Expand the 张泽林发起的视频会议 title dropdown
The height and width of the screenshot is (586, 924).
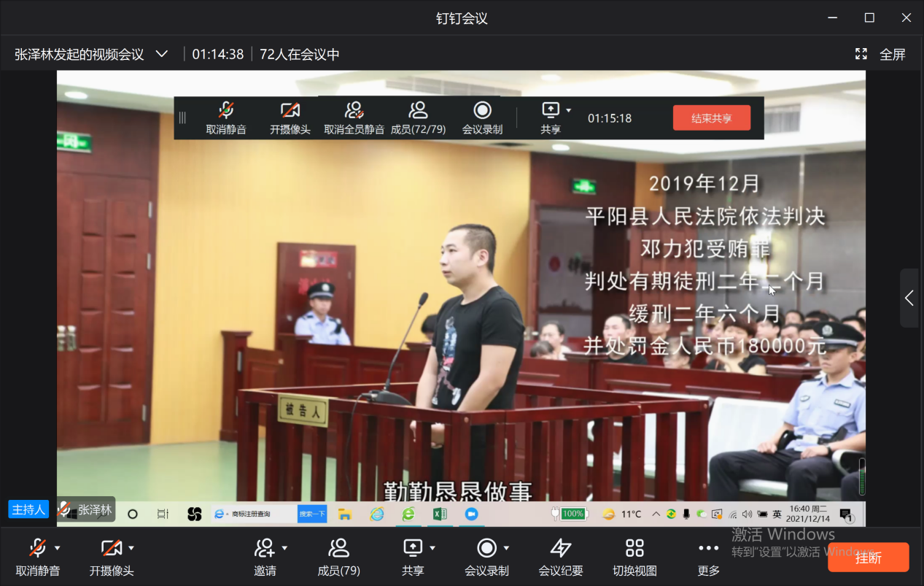(x=162, y=54)
